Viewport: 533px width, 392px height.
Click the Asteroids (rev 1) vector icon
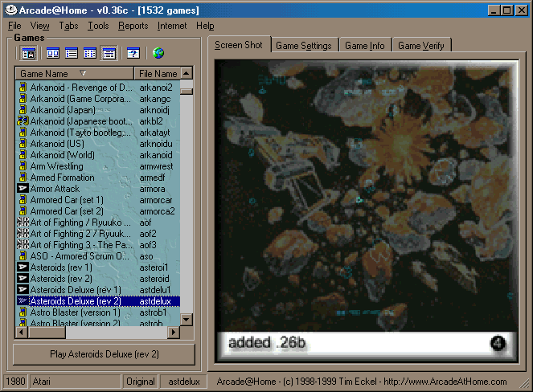click(x=23, y=267)
